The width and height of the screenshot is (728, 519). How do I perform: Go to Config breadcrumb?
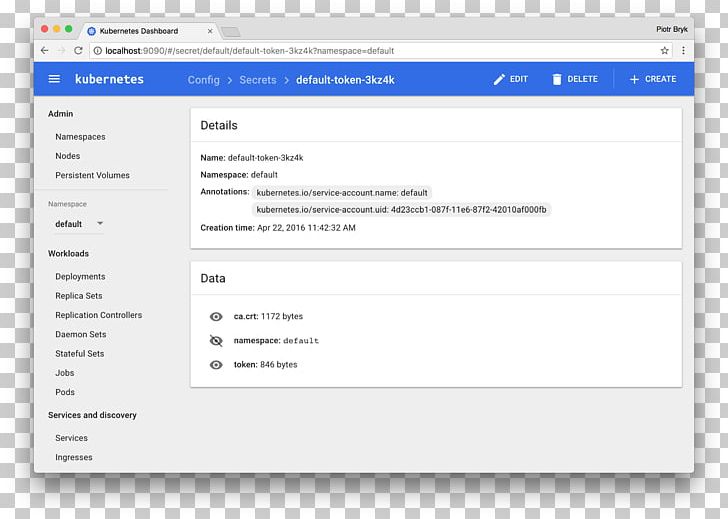[x=203, y=80]
